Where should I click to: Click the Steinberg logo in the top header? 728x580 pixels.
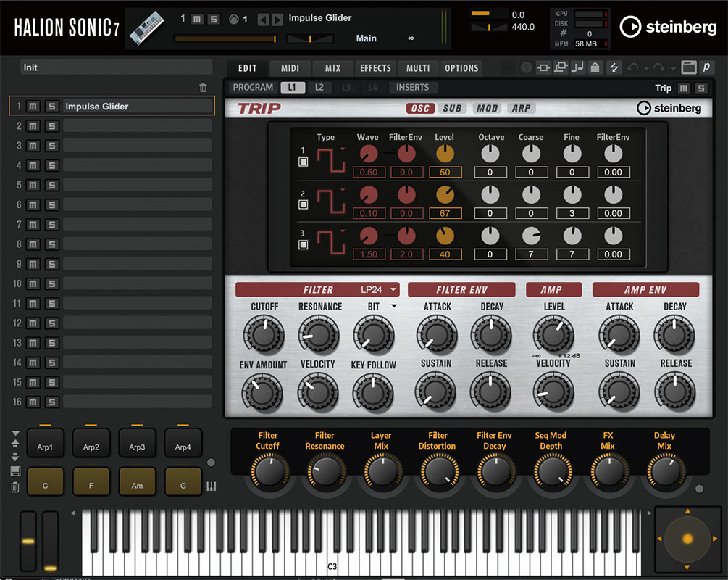[x=668, y=27]
